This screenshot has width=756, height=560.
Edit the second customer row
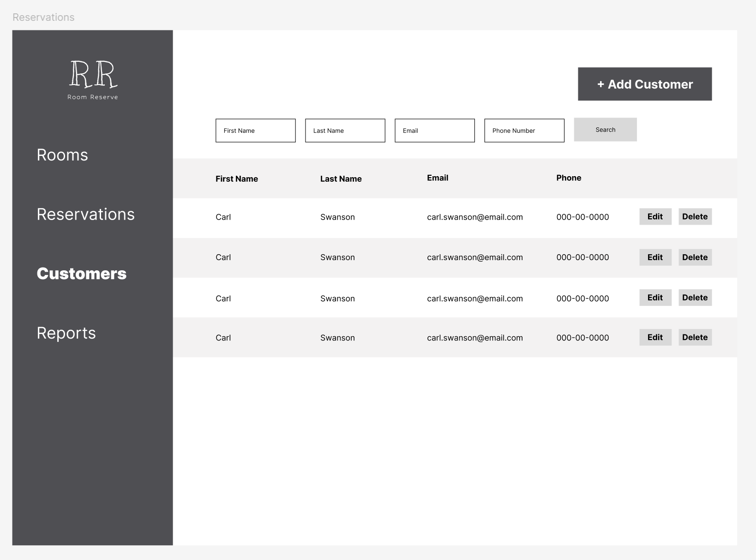pos(655,257)
